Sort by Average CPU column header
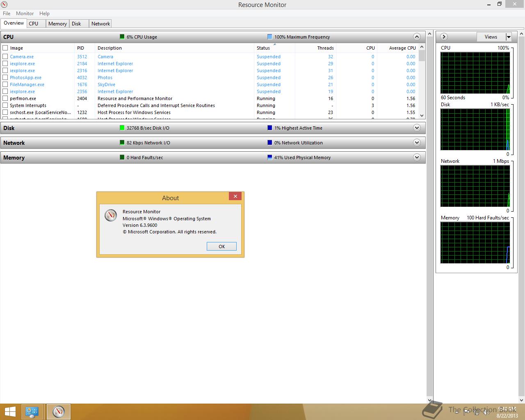Viewport: 525px width, 420px height. click(x=397, y=48)
